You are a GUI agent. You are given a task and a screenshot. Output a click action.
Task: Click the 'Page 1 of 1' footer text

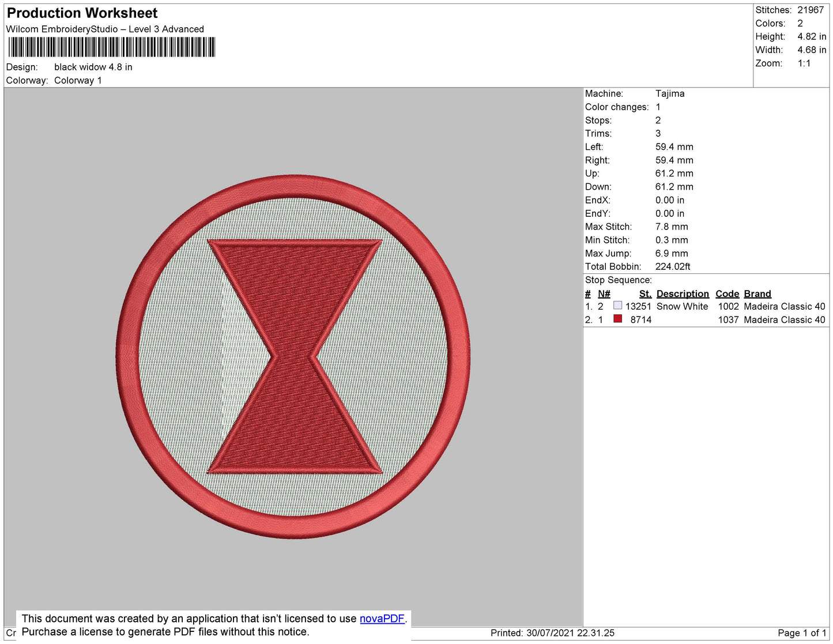[x=802, y=632]
